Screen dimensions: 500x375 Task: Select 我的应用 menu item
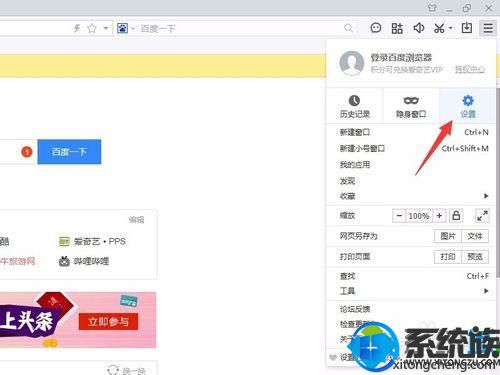[x=411, y=165]
